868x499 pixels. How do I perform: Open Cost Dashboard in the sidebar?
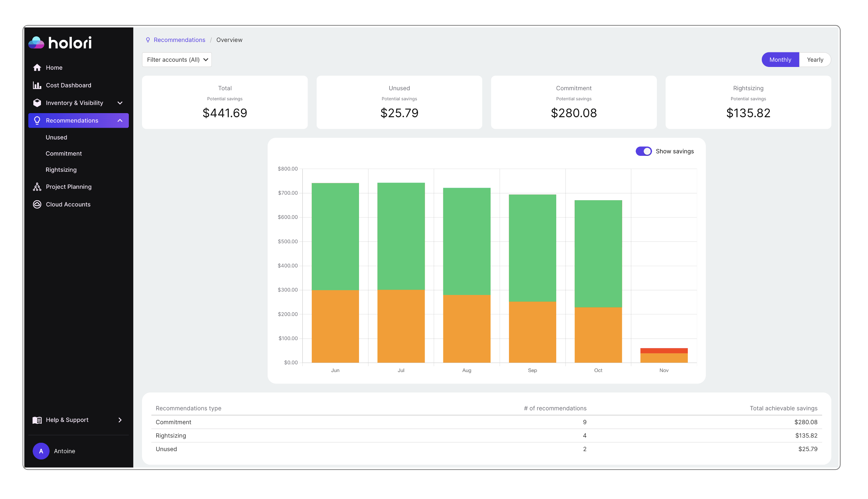tap(78, 85)
